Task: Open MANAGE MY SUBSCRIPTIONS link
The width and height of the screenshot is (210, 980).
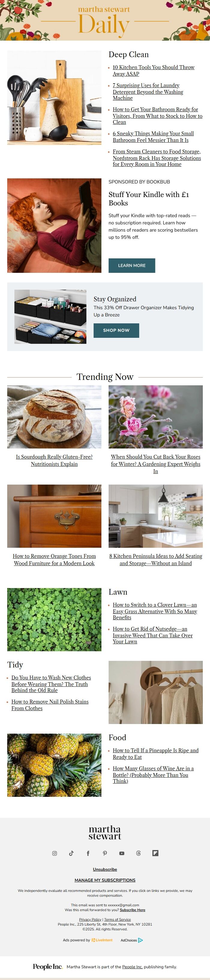Action: pos(105,880)
